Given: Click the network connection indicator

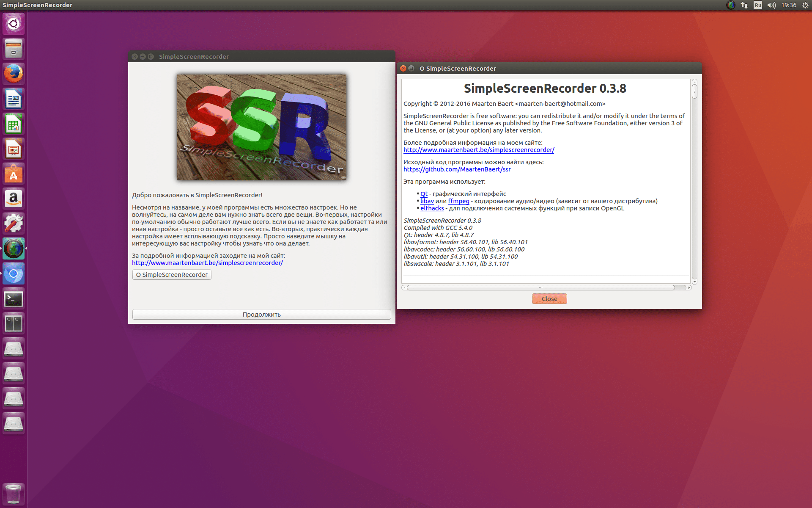Looking at the screenshot, I should pyautogui.click(x=744, y=5).
